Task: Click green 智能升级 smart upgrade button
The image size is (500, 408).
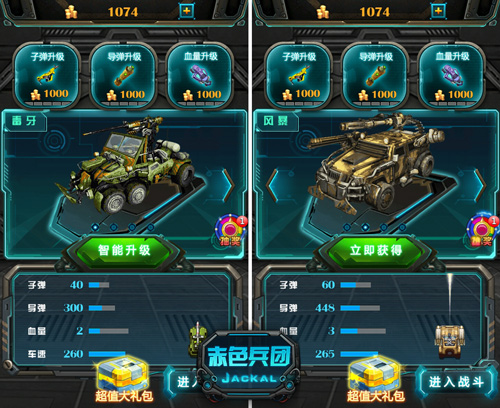Action: coord(124,250)
